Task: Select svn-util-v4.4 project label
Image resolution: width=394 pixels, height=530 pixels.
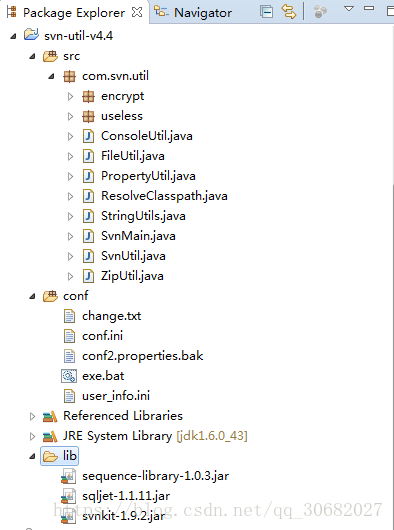Action: click(78, 36)
